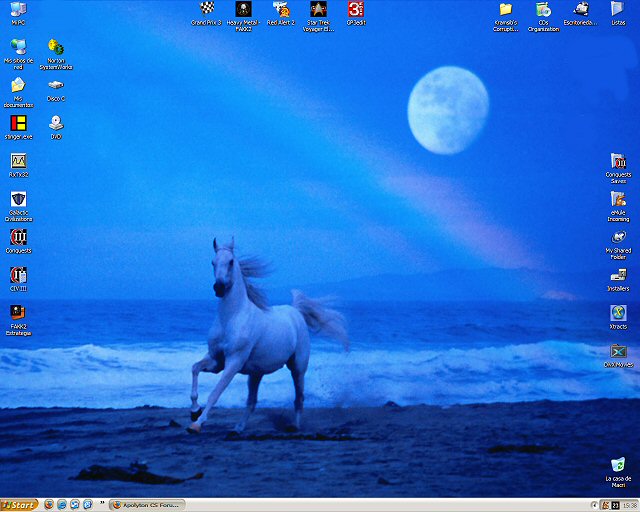Open the Disco C drive icon
The width and height of the screenshot is (640, 512).
pos(56,86)
